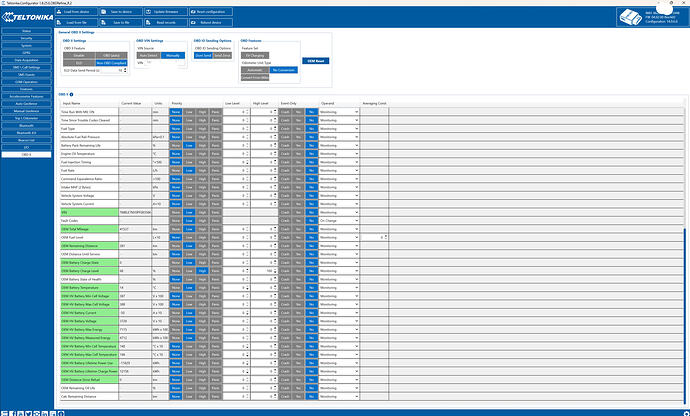The height and width of the screenshot is (416, 690).
Task: Set OBD II Feature to OBD (auto)
Action: coord(111,55)
